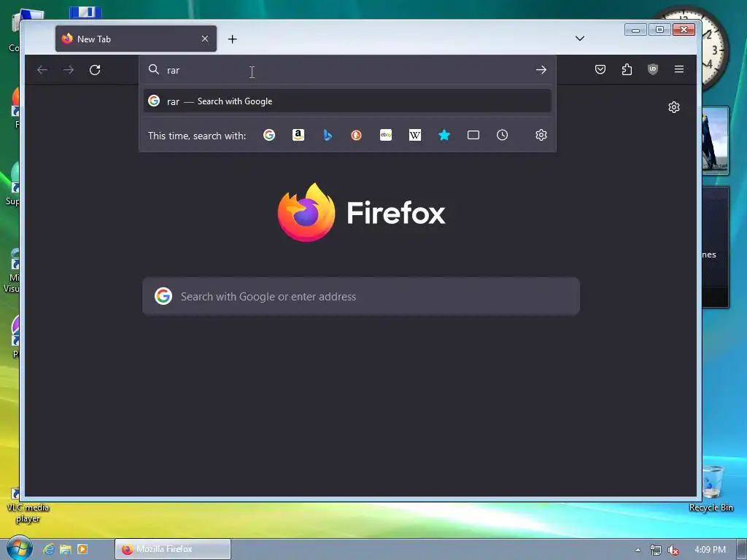Search history via the clock icon

(502, 135)
